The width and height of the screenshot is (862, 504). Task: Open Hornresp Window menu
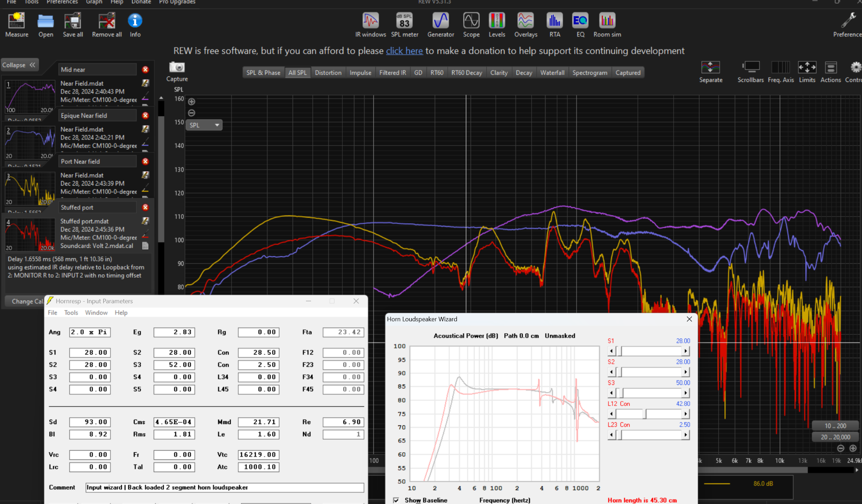pyautogui.click(x=96, y=313)
